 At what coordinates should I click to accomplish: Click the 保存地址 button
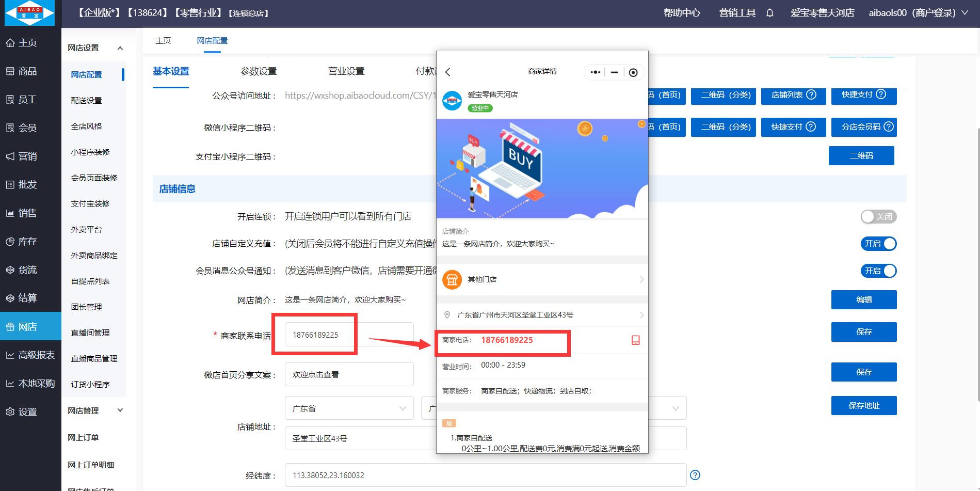click(863, 406)
